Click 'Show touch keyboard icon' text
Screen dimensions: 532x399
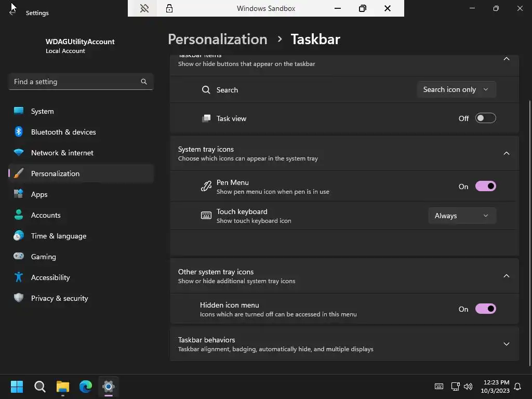point(254,221)
